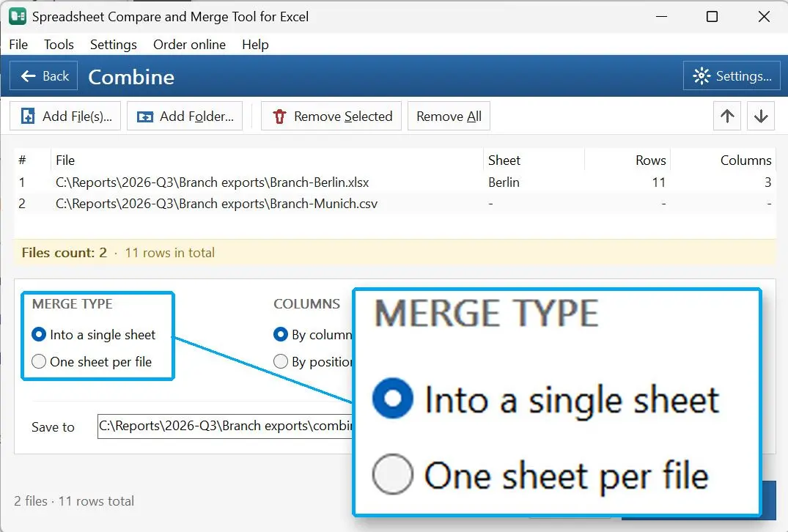Open the Help menu
This screenshot has width=788, height=532.
[255, 45]
